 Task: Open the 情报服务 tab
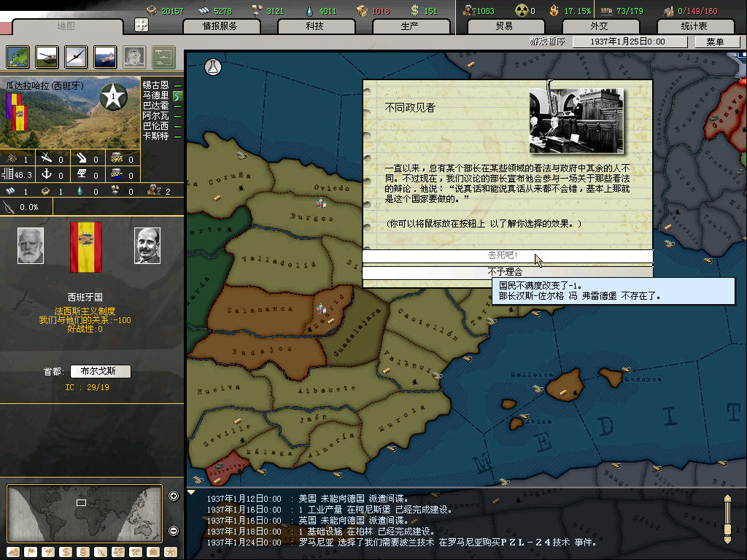point(220,26)
